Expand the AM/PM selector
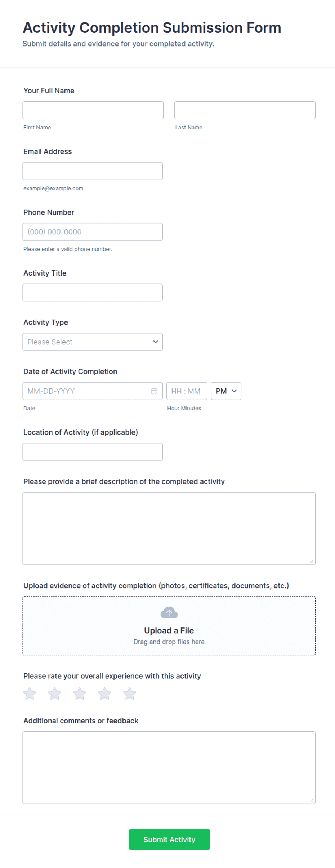 pyautogui.click(x=226, y=391)
